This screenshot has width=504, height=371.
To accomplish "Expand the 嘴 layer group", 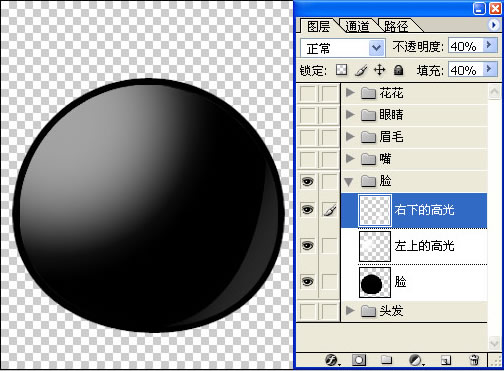I will point(349,158).
